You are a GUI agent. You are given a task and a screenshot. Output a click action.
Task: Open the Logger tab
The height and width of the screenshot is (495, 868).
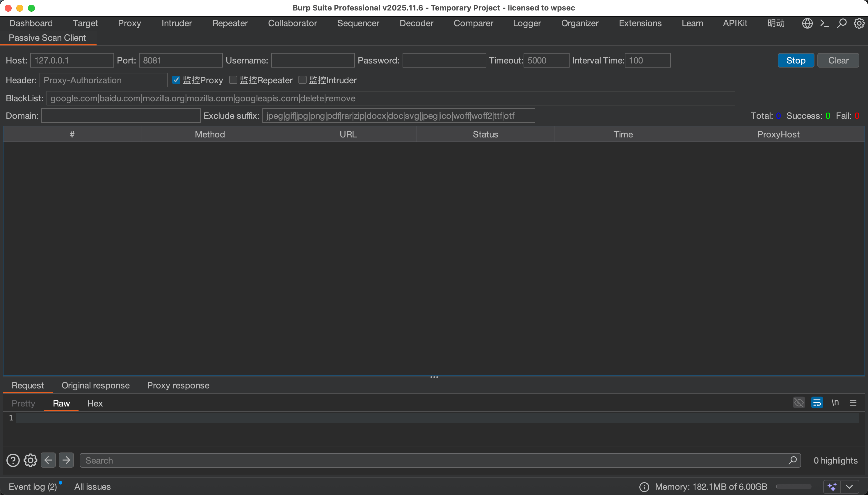pyautogui.click(x=527, y=23)
